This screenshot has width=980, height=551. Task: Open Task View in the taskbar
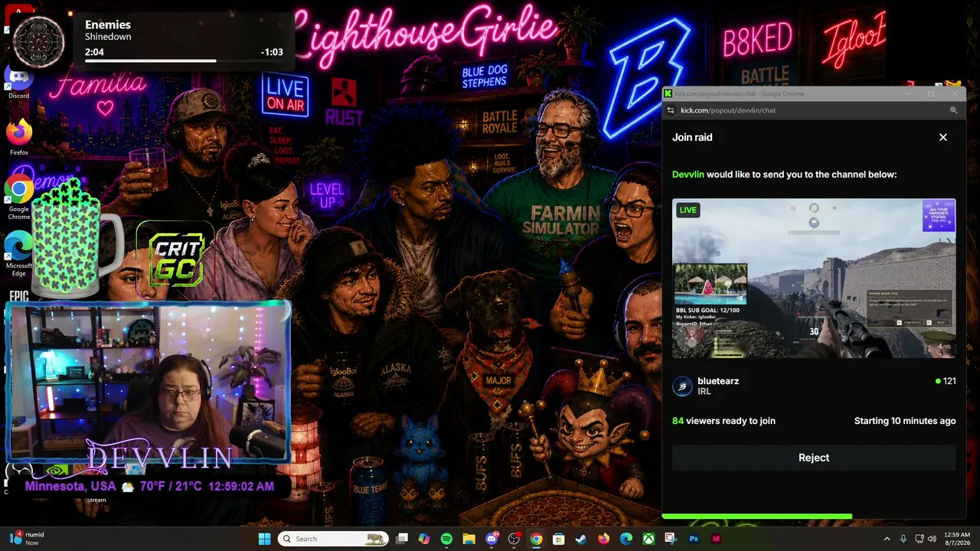click(x=402, y=539)
